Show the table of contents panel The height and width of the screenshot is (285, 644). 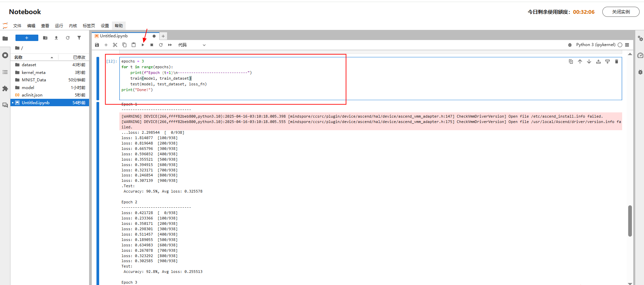coord(5,72)
